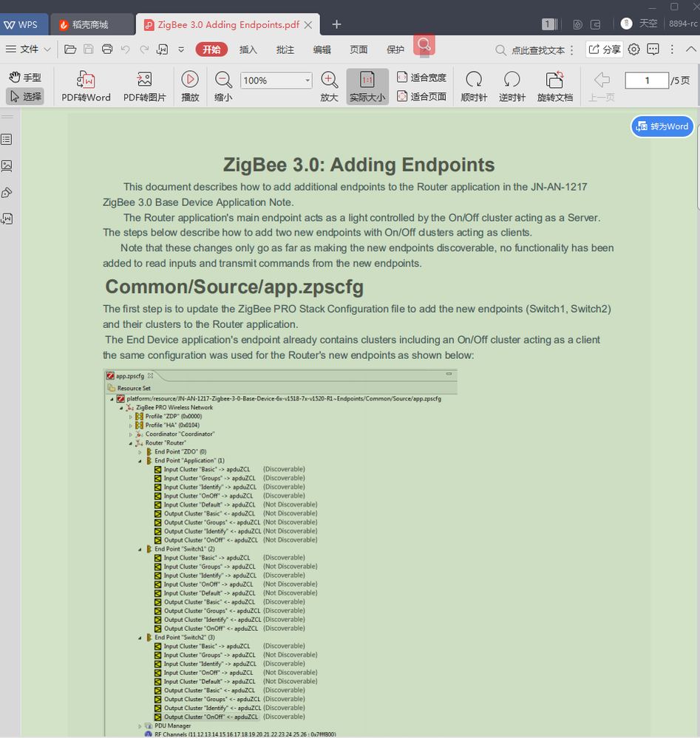Click PDU Manager row text
The image size is (700, 738).
[172, 725]
